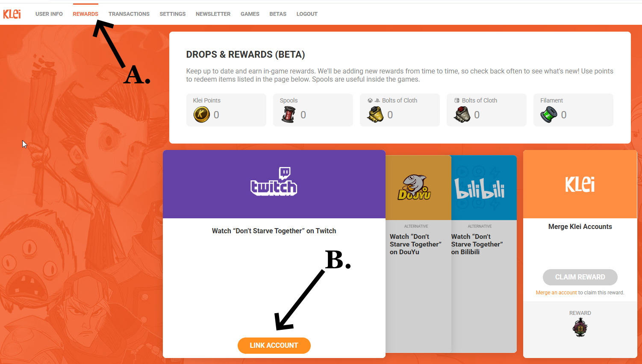642x364 pixels.
Task: Go to the Transactions tab
Action: [129, 14]
